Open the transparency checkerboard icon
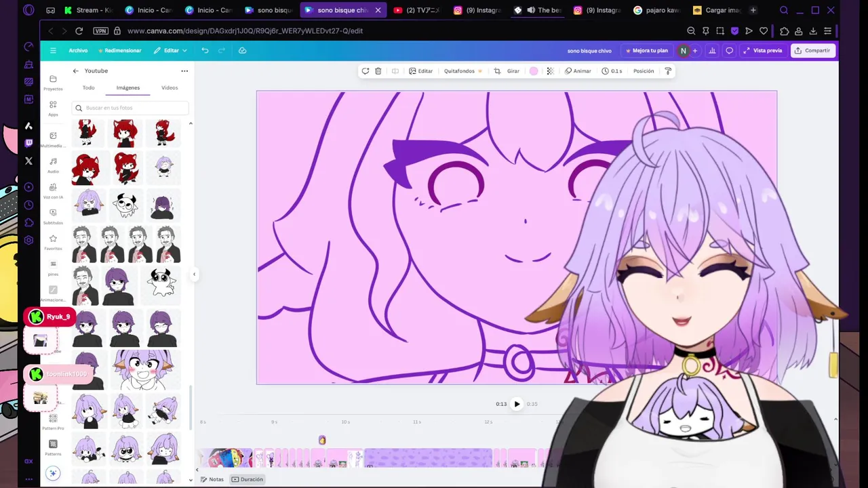The image size is (868, 488). tap(550, 70)
